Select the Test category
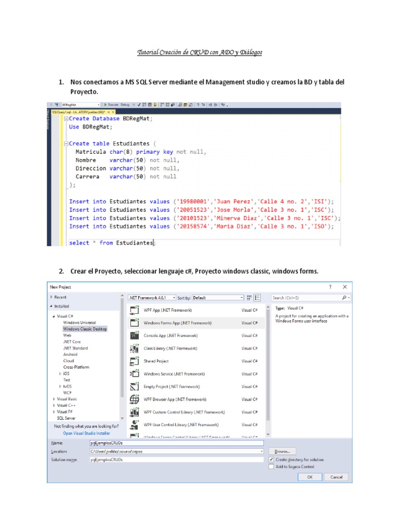Screen dimensions: 399x532 pos(67,380)
